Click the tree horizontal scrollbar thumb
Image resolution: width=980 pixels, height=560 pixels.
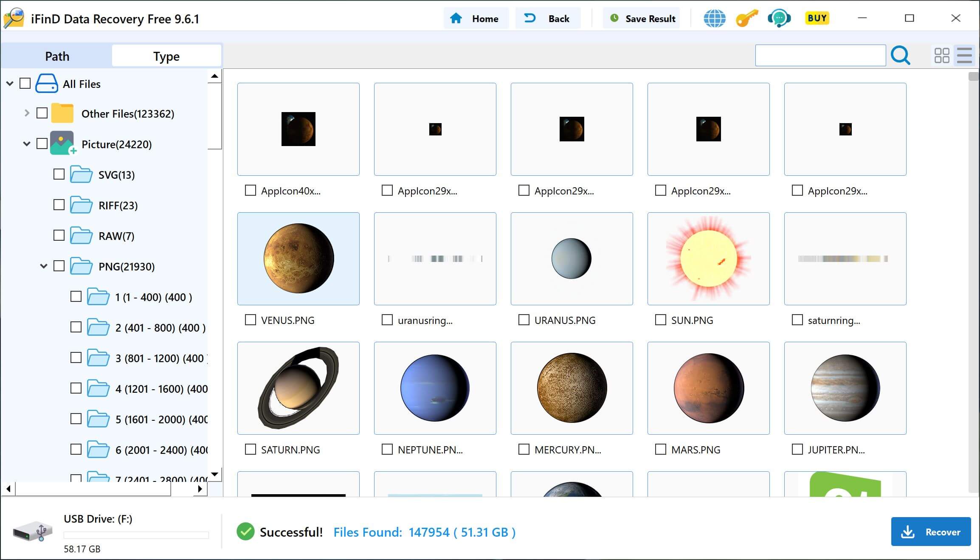93,489
